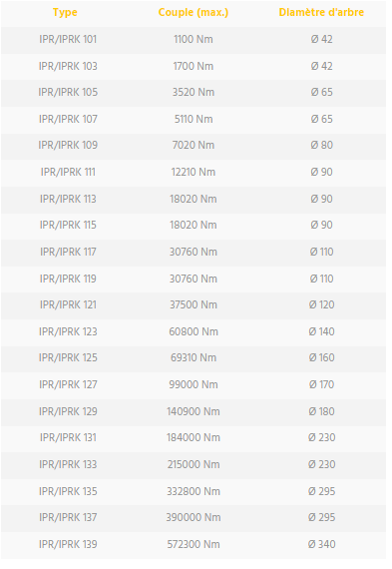Screen dimensions: 392x569
Task: Click the 332800 Nm torque cell
Action: (x=194, y=492)
